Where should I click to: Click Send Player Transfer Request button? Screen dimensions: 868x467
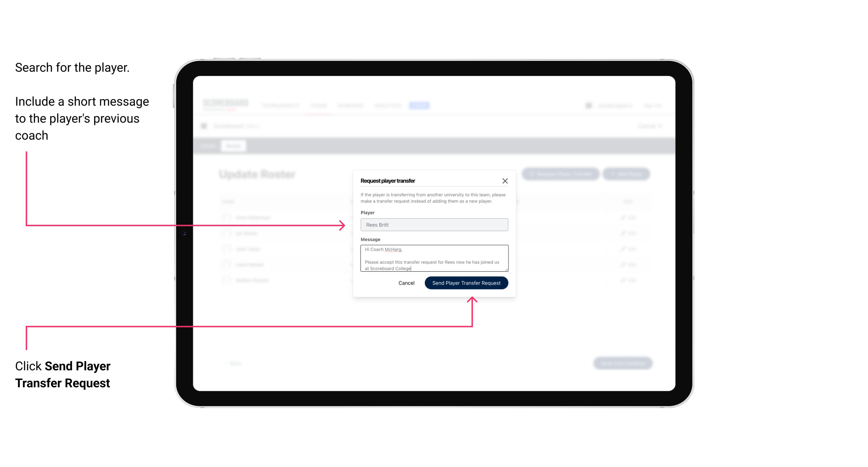tap(466, 282)
